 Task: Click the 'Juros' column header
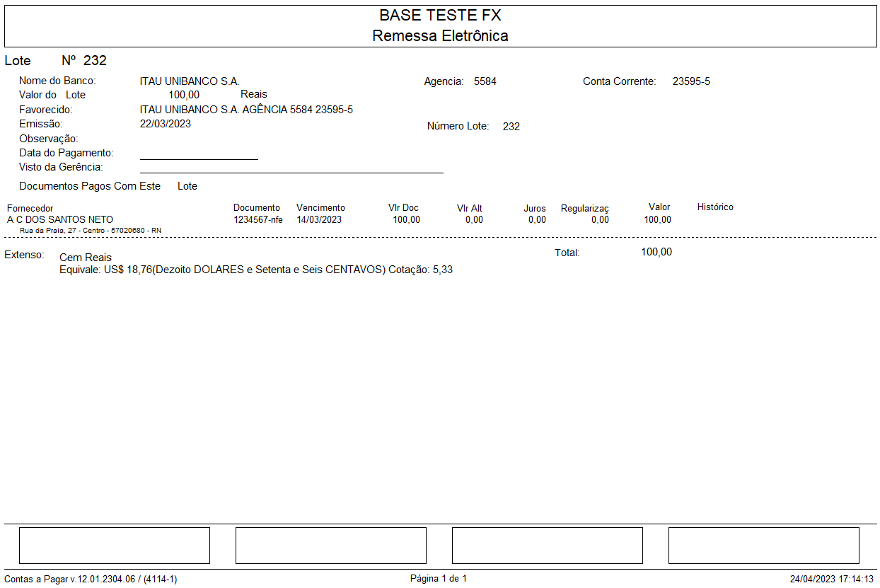535,209
